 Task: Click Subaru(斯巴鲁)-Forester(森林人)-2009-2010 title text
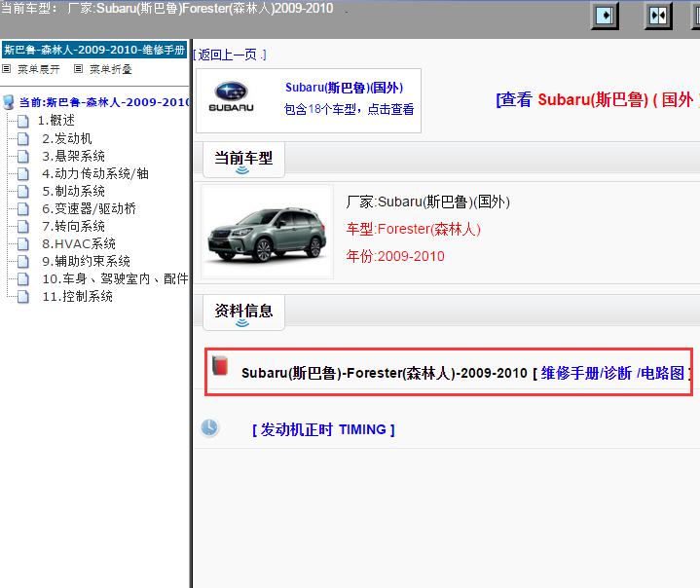[385, 373]
